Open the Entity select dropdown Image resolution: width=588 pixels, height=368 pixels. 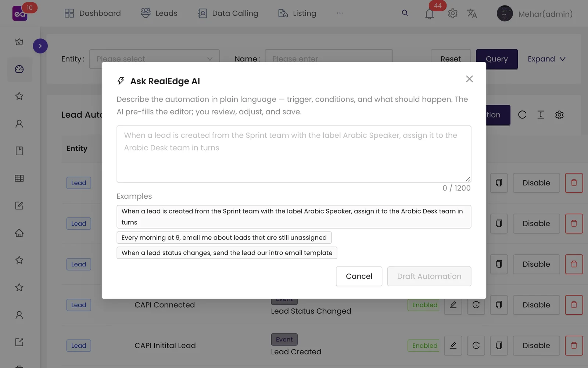(154, 59)
